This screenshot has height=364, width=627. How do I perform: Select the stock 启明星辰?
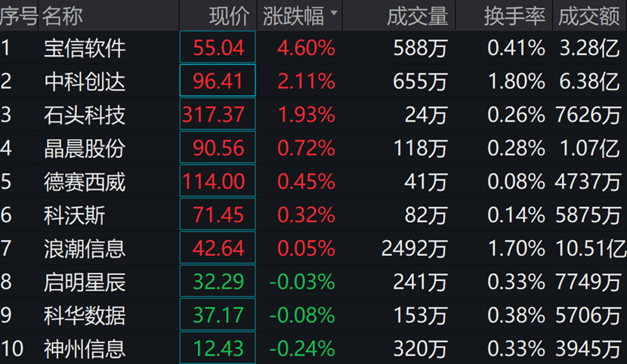pyautogui.click(x=85, y=282)
